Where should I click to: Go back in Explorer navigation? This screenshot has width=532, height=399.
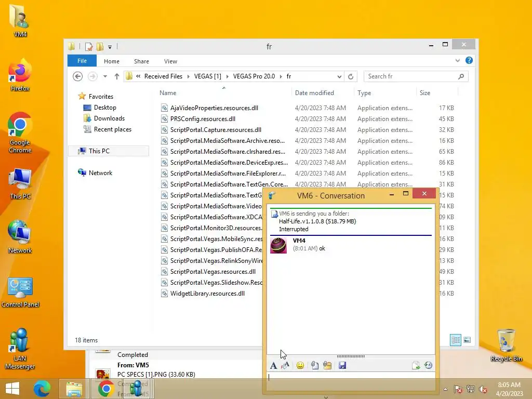(78, 76)
